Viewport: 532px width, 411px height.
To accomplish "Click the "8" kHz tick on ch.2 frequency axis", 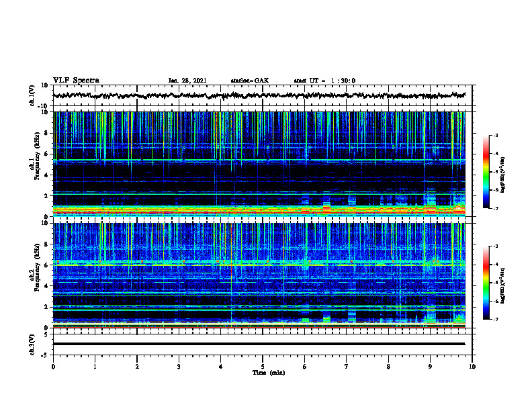I will point(46,244).
